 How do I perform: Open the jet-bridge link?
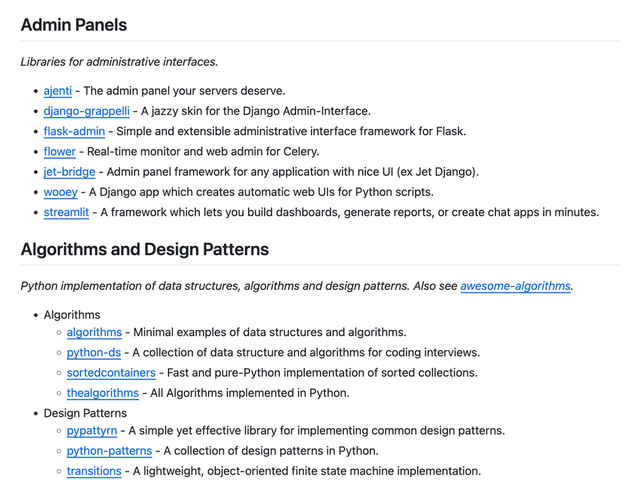(x=69, y=172)
